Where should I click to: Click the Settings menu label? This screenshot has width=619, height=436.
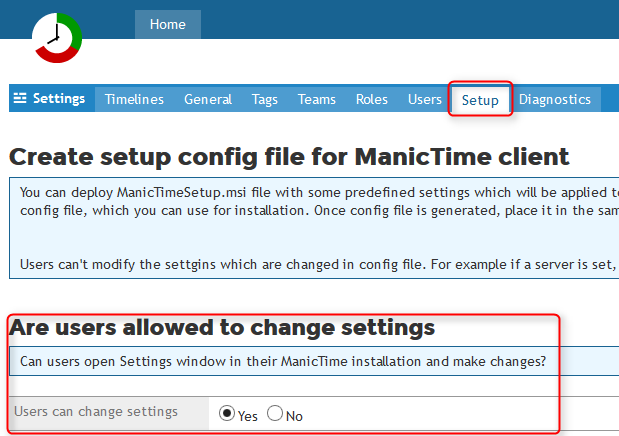click(x=59, y=98)
